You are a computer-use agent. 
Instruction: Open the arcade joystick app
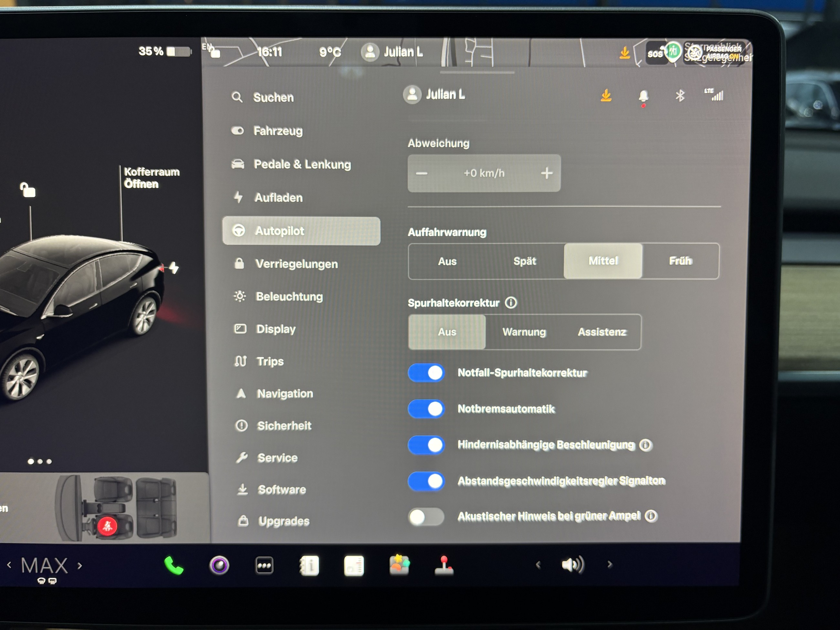pos(444,565)
